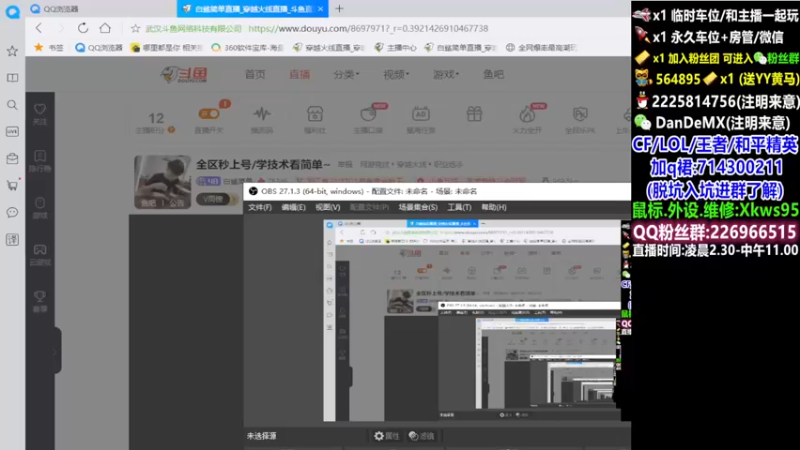Select 直播 in Douyu navigation
Viewport: 800px width, 450px height.
pyautogui.click(x=299, y=74)
